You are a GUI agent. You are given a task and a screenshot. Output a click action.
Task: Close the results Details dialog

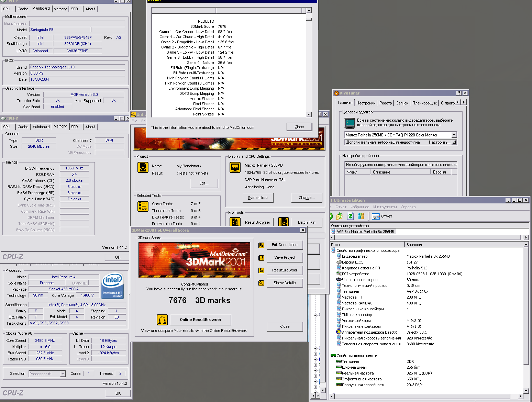(x=299, y=127)
